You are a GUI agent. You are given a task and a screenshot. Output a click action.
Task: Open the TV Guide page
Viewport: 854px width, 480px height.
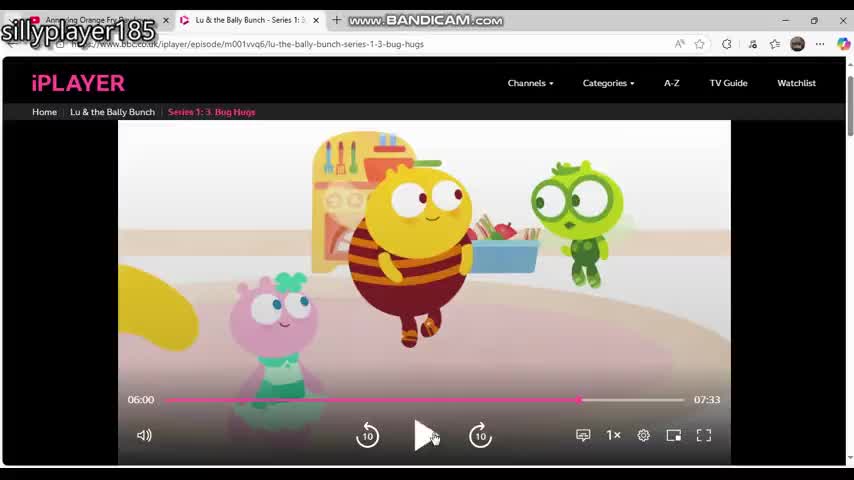point(728,83)
